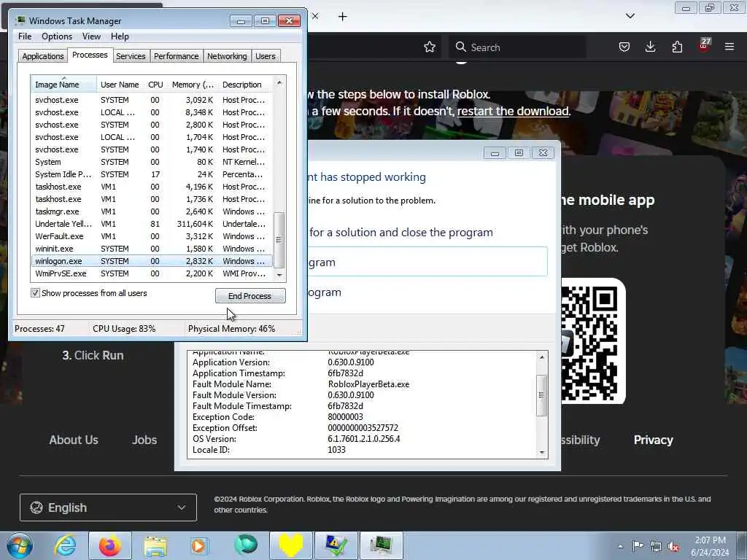This screenshot has height=560, width=747.
Task: Open the Options menu in Task Manager
Action: [57, 36]
